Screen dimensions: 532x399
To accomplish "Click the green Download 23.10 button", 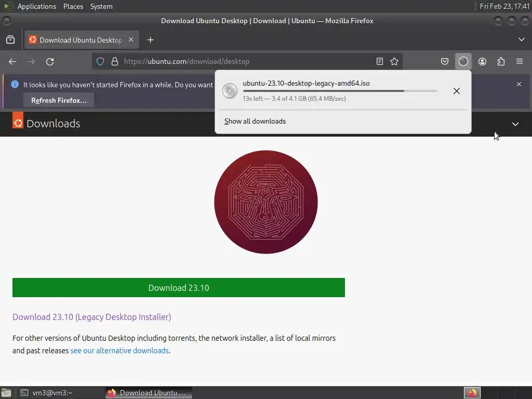I will pos(179,288).
